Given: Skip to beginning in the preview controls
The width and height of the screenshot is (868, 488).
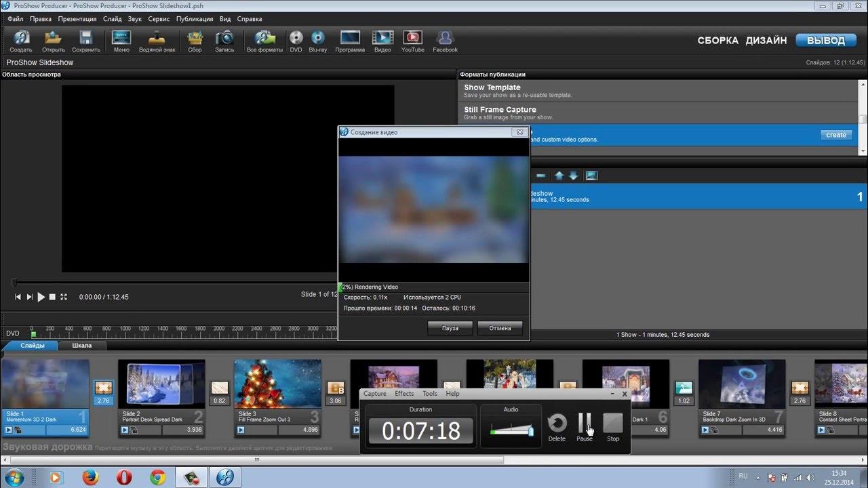Looking at the screenshot, I should click(18, 297).
